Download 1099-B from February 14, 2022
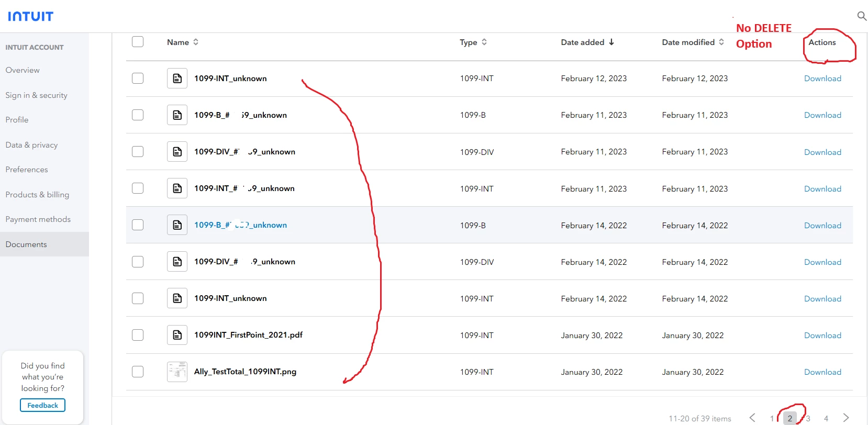Viewport: 868px width, 425px height. click(x=822, y=226)
